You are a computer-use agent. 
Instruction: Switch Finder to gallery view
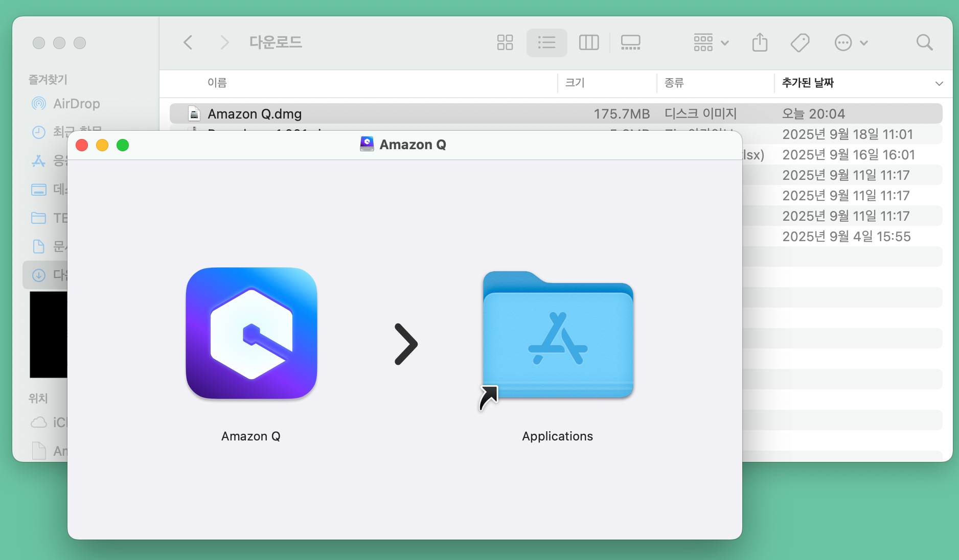[x=630, y=42]
